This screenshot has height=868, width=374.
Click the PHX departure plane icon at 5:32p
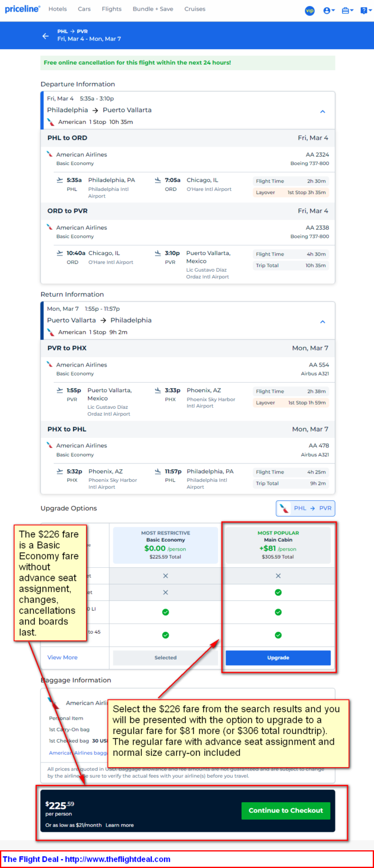(x=60, y=471)
